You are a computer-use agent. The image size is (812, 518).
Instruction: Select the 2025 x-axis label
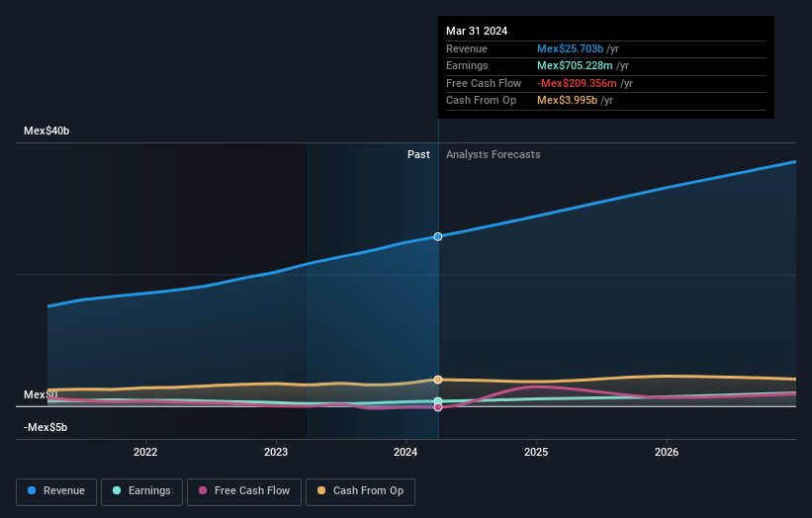536,452
